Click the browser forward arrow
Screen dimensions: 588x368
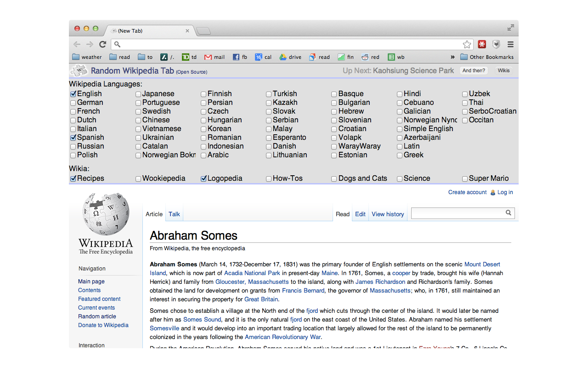pos(90,45)
